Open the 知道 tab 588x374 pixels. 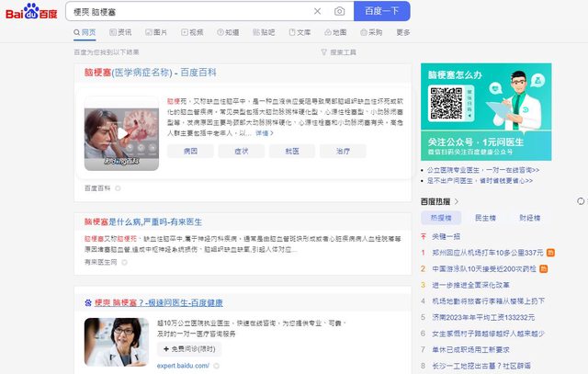pyautogui.click(x=228, y=32)
